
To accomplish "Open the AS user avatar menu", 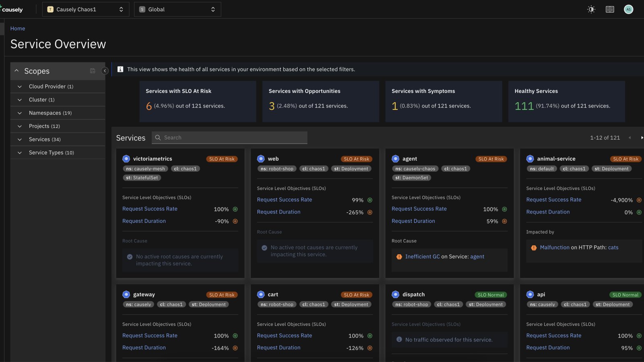I will pyautogui.click(x=628, y=9).
